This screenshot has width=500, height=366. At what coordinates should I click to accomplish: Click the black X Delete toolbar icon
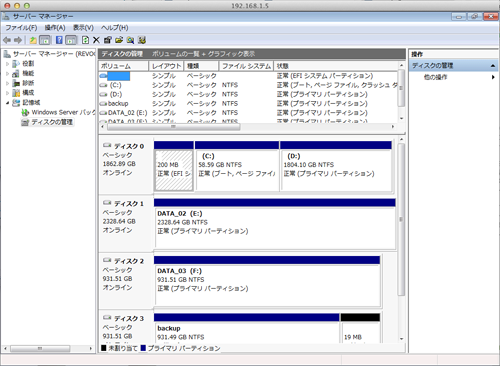tap(96, 40)
